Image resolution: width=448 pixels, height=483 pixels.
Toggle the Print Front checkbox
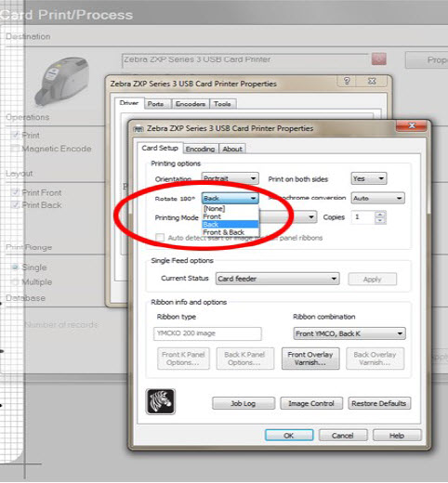click(15, 192)
